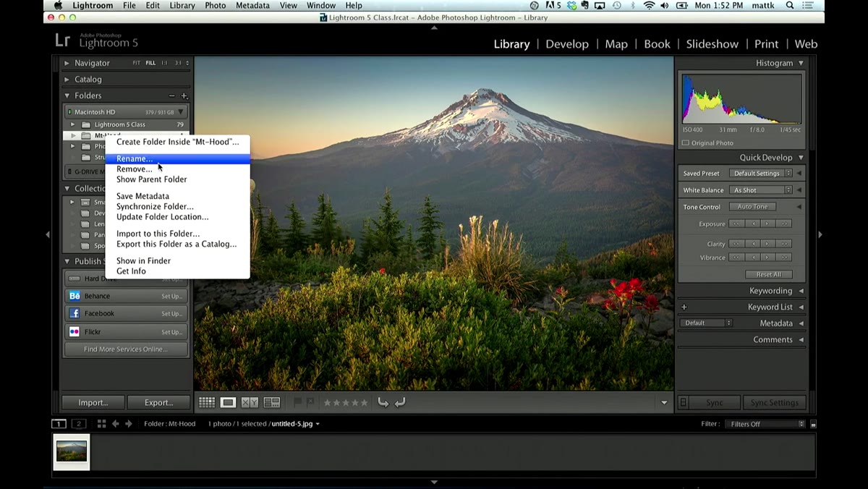868x489 pixels.
Task: Open Survey view icon
Action: 272,402
